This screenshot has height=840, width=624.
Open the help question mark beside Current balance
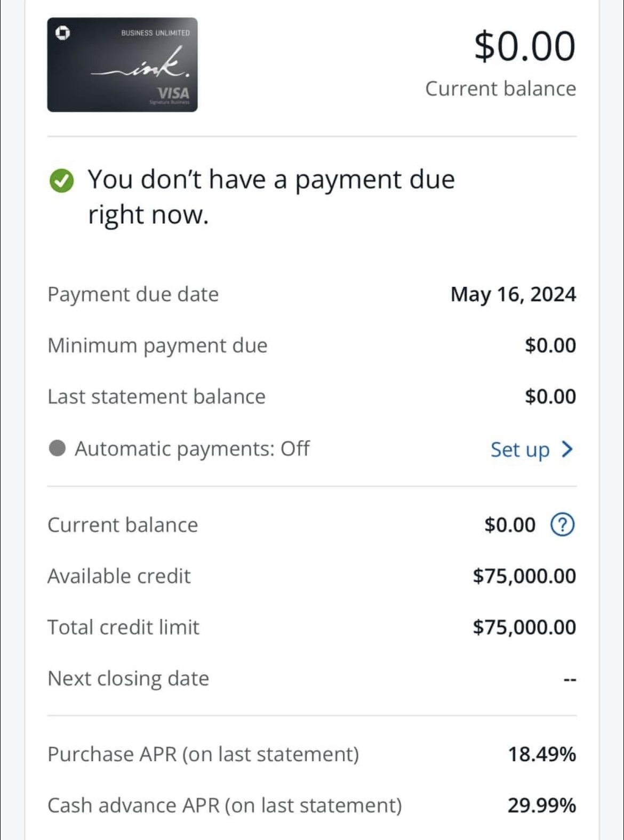[x=562, y=525]
